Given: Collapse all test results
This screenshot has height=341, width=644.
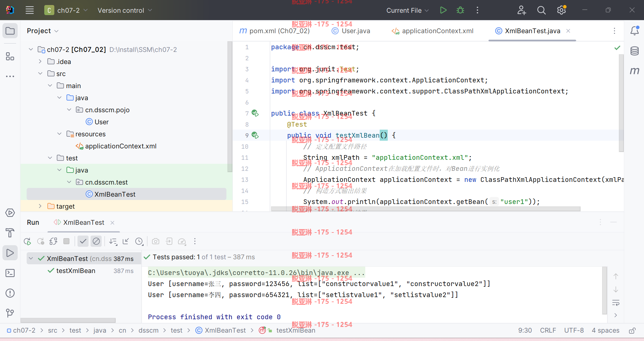Looking at the screenshot, I should [126, 241].
